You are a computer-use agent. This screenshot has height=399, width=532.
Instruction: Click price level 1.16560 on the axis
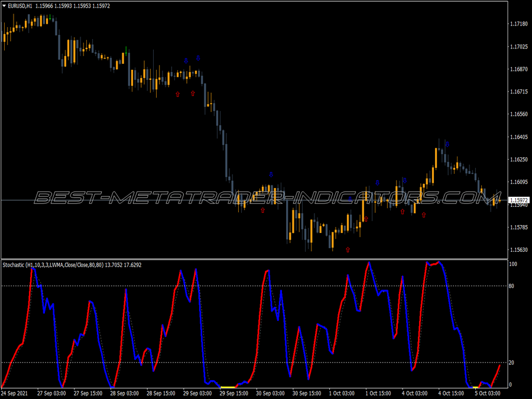(x=519, y=114)
